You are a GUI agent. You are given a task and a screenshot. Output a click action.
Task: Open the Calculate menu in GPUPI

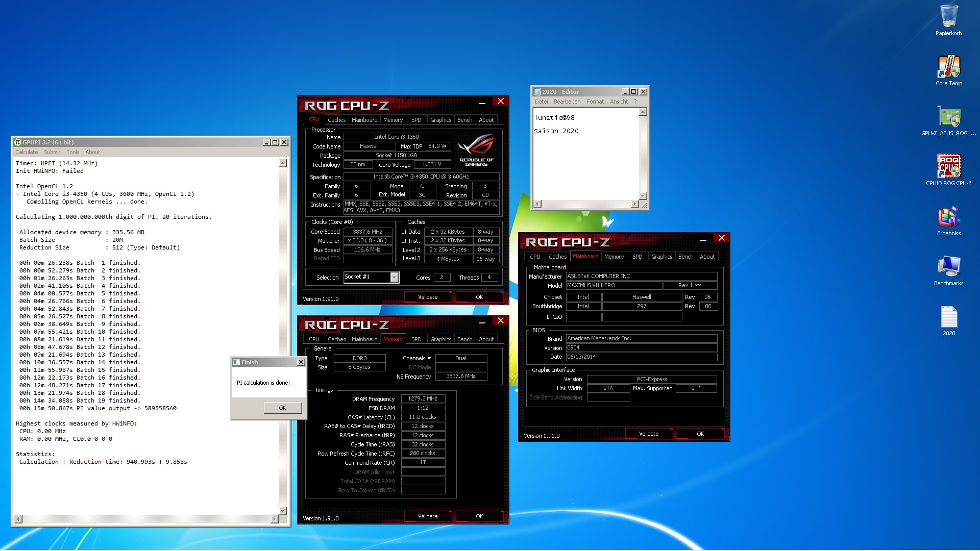coord(27,152)
